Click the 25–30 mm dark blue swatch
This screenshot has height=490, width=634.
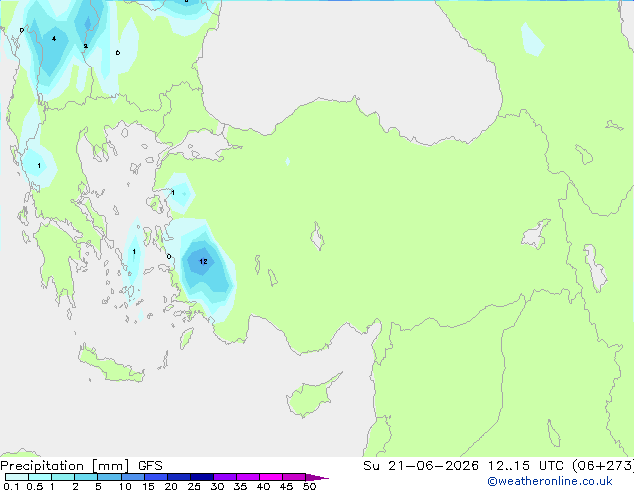[202, 477]
